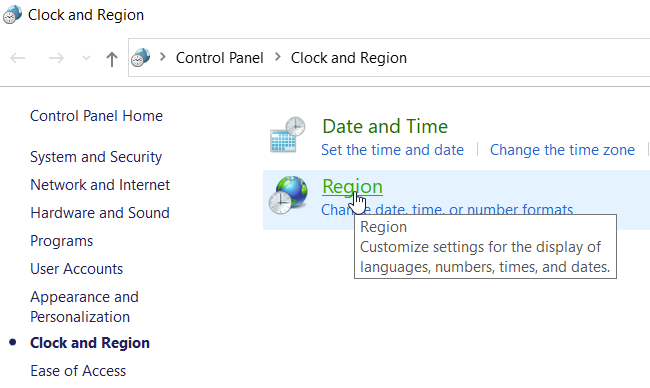Click the Forward arrow navigation button
650x388 pixels.
click(56, 58)
